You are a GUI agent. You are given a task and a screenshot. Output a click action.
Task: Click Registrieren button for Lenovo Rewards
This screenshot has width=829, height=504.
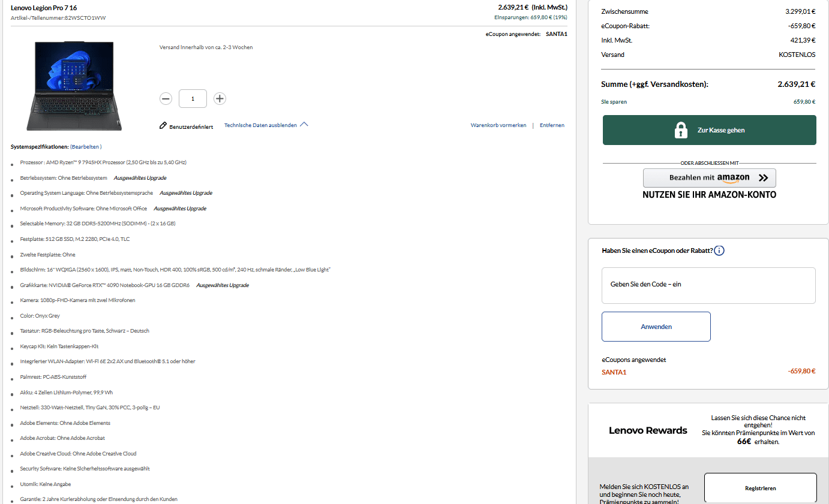pyautogui.click(x=760, y=488)
